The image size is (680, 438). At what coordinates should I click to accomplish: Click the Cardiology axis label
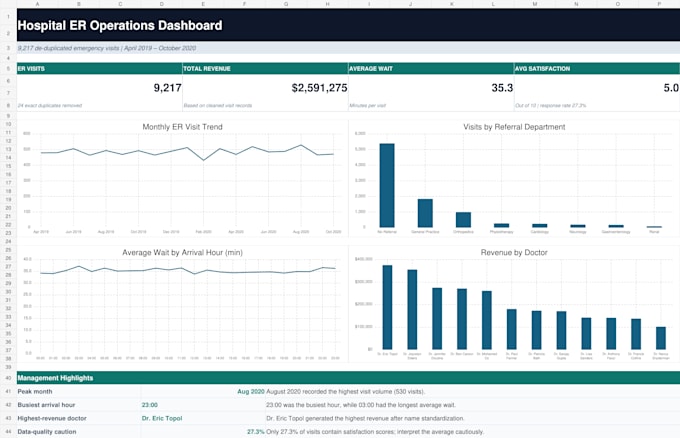pos(539,232)
